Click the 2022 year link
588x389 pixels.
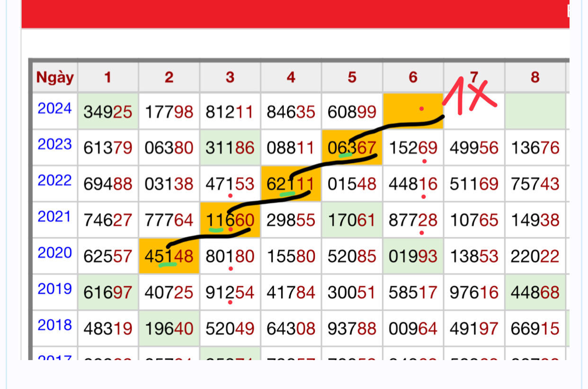coord(54,181)
